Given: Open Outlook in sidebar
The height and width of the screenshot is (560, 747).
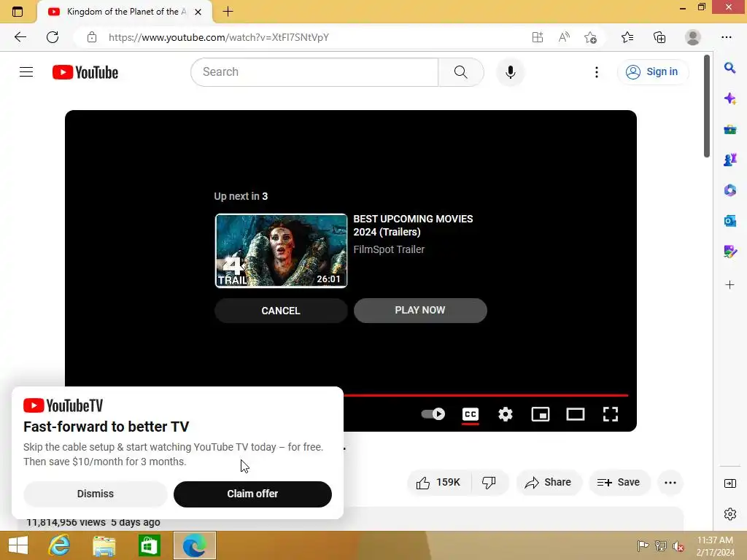Looking at the screenshot, I should [729, 220].
